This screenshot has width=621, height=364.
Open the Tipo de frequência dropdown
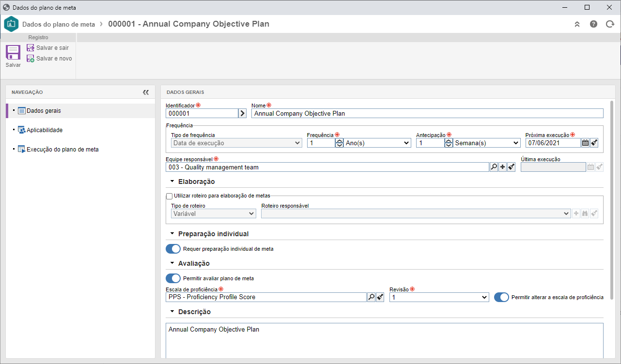pos(237,143)
